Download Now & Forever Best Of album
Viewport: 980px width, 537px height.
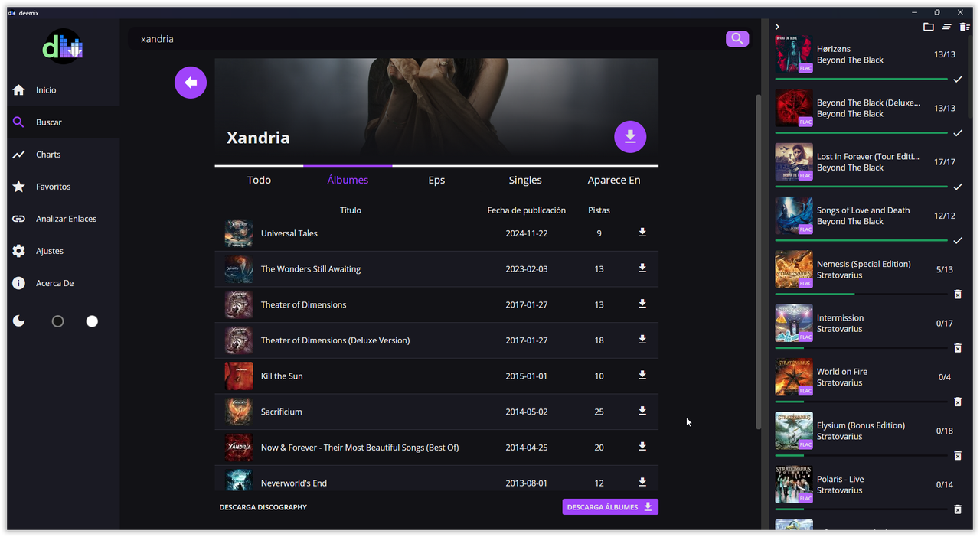[642, 447]
